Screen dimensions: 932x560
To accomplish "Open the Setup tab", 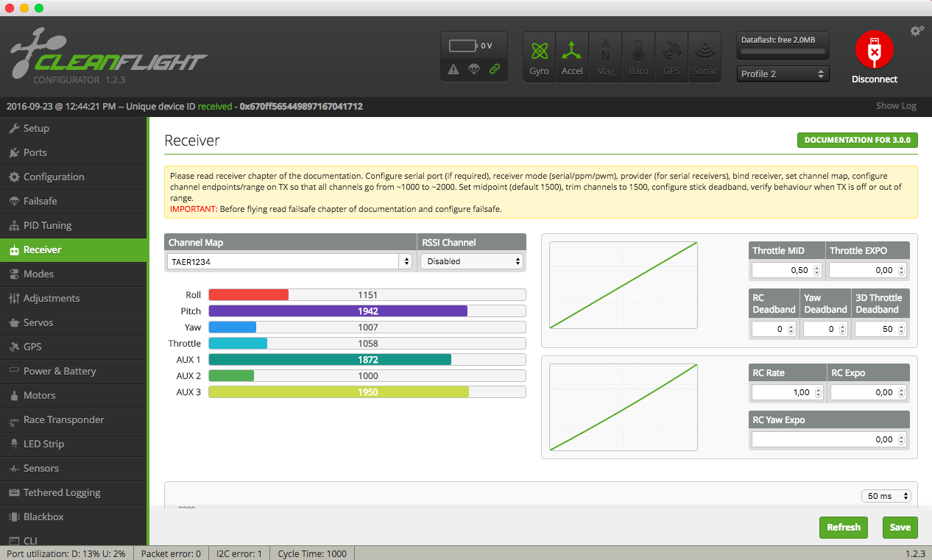I will pyautogui.click(x=74, y=128).
